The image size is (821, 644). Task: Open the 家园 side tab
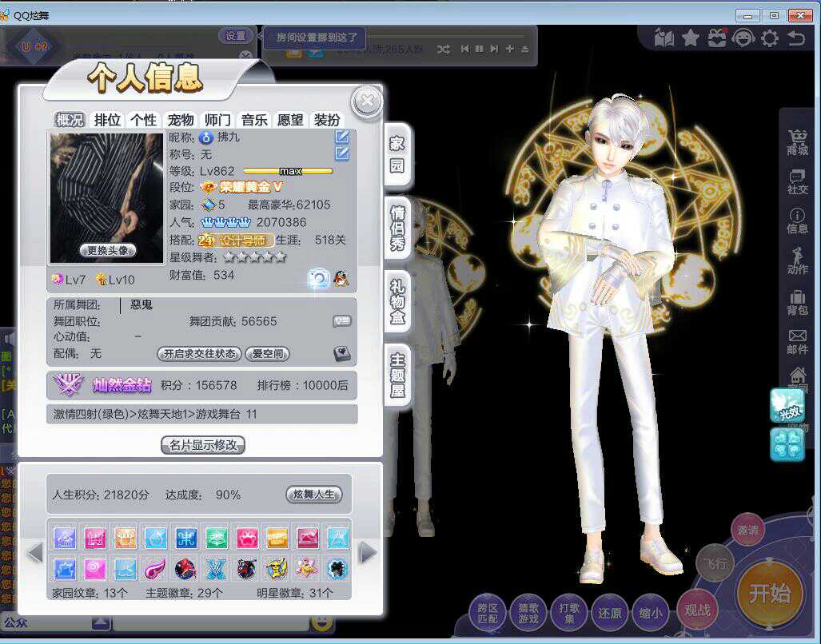397,154
